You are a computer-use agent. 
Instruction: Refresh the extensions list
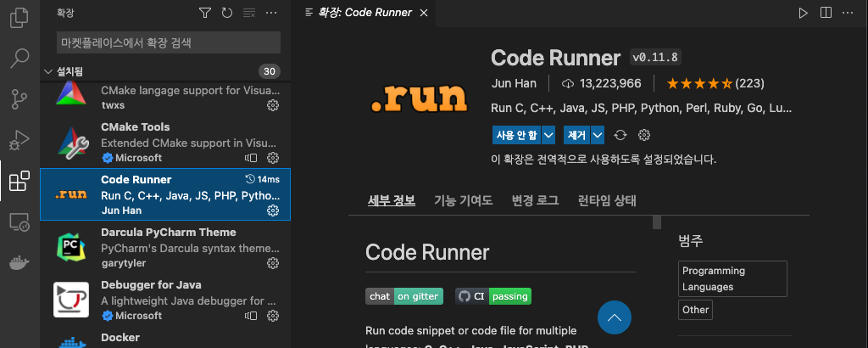click(227, 13)
